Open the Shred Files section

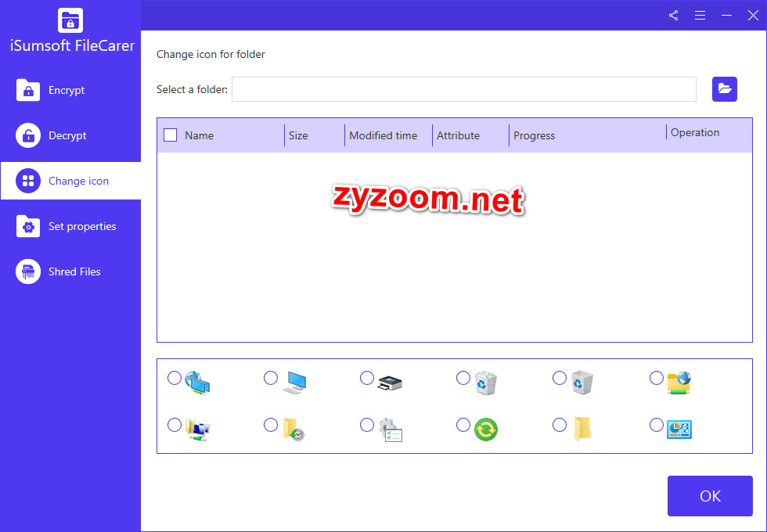(70, 271)
